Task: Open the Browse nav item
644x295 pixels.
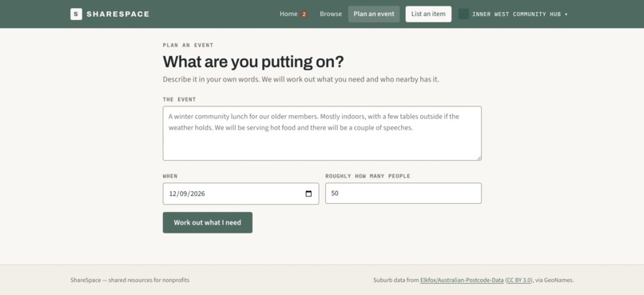Action: pos(331,14)
